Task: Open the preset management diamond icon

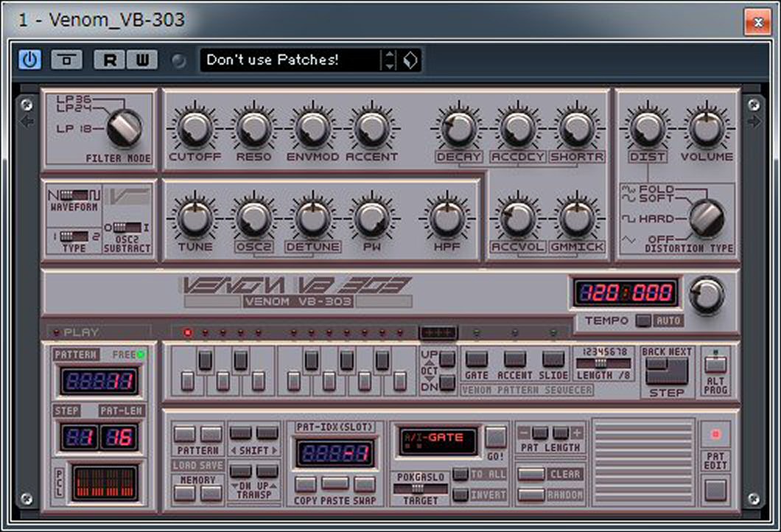Action: (x=410, y=60)
